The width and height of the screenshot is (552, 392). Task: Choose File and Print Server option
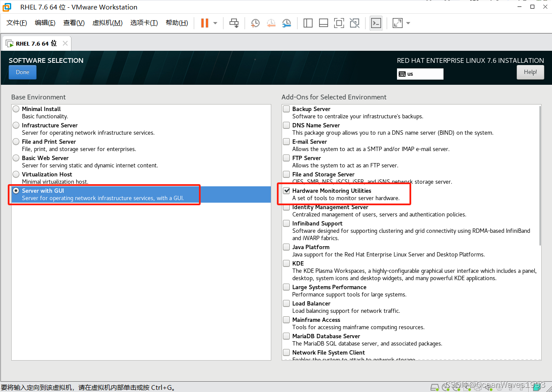point(16,142)
